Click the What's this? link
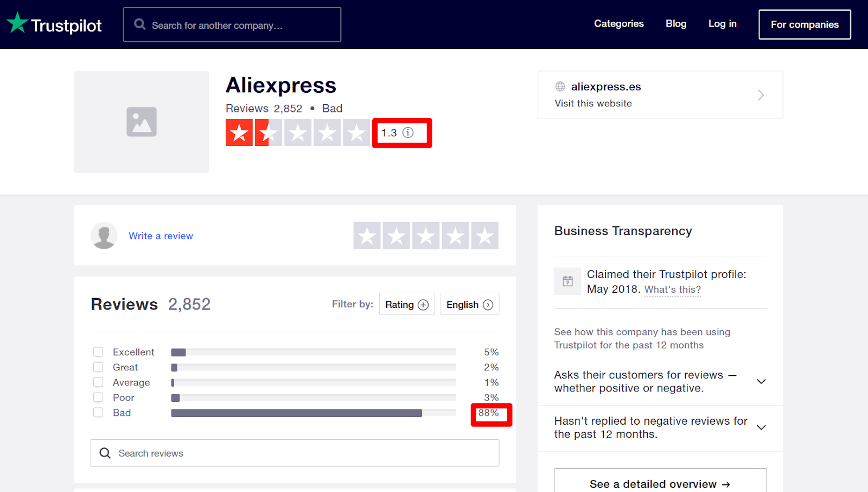This screenshot has height=492, width=868. pyautogui.click(x=673, y=290)
